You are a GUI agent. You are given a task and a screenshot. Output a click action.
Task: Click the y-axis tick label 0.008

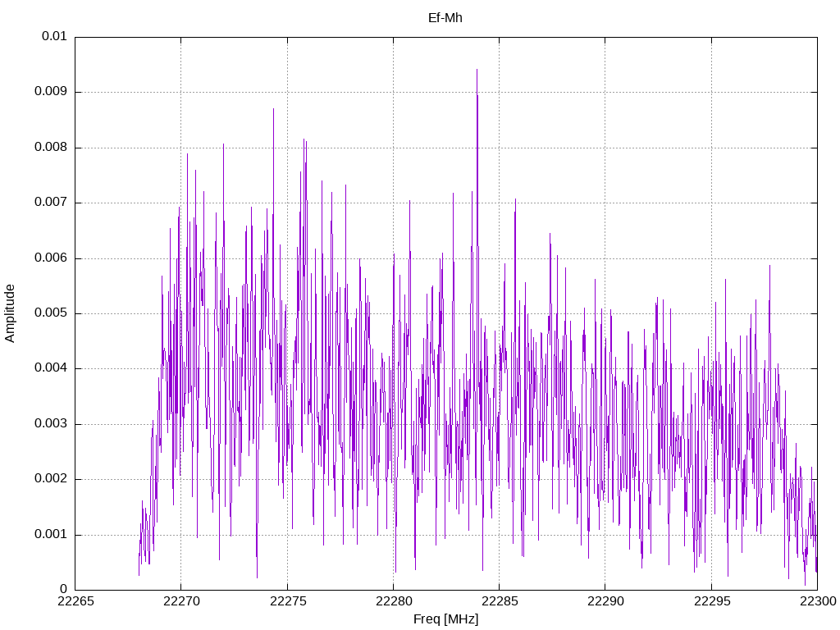click(x=51, y=148)
